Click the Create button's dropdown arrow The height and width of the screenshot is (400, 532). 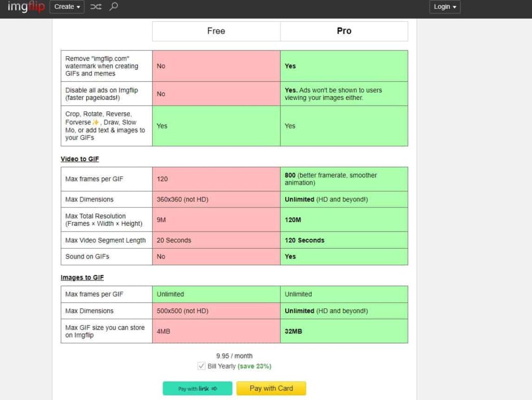pyautogui.click(x=78, y=7)
